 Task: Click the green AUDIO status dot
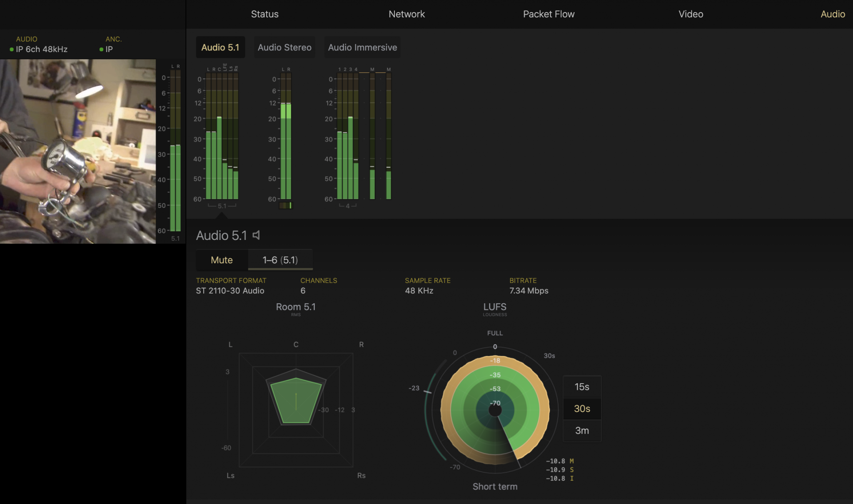click(x=11, y=49)
